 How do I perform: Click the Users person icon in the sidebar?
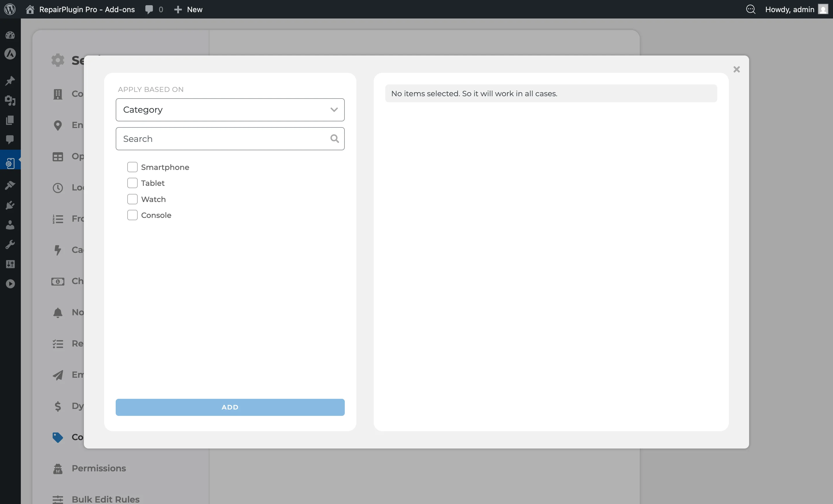click(x=10, y=225)
